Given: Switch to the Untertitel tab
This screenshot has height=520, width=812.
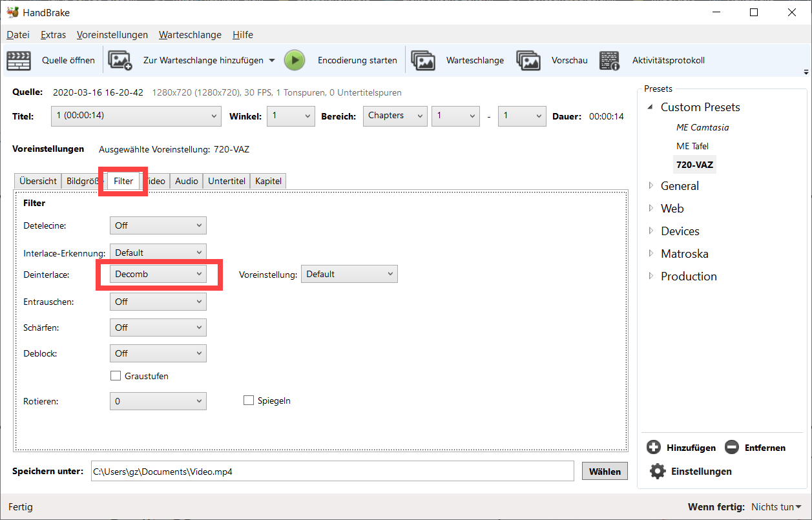Looking at the screenshot, I should (227, 182).
